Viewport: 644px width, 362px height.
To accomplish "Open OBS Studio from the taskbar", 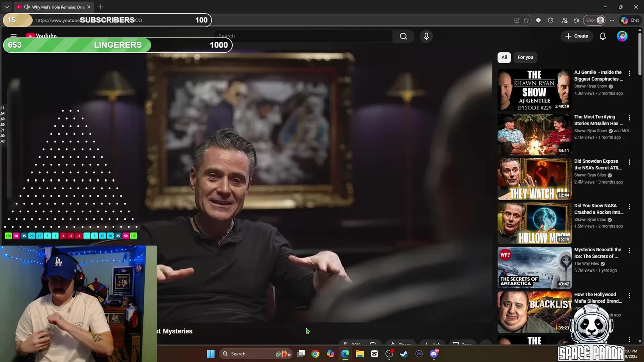I will coord(389,354).
